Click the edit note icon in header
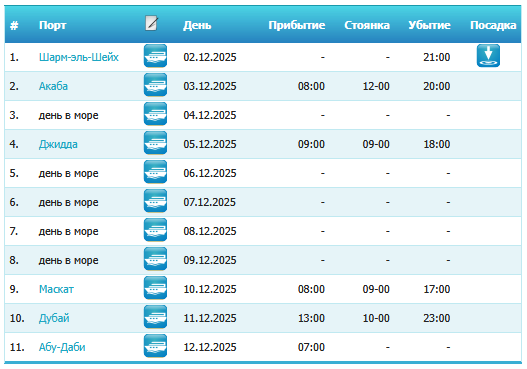This screenshot has width=527, height=369. (152, 23)
